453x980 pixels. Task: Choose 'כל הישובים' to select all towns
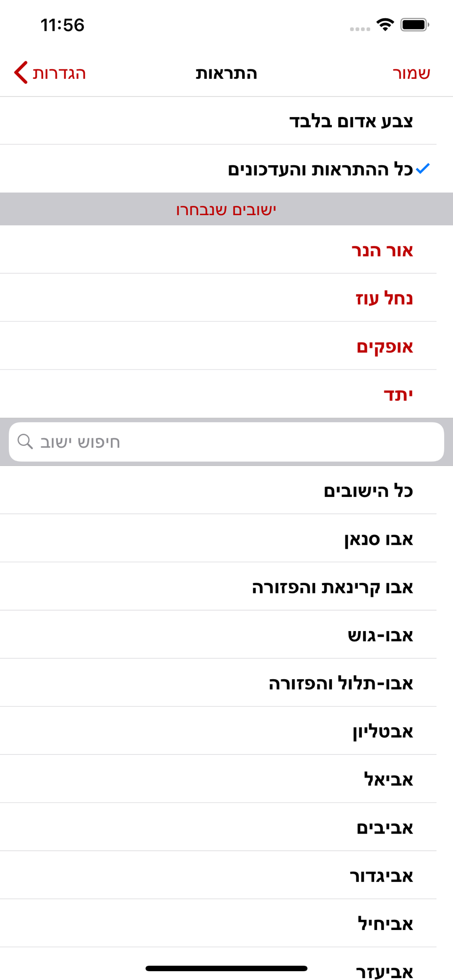coord(368,490)
